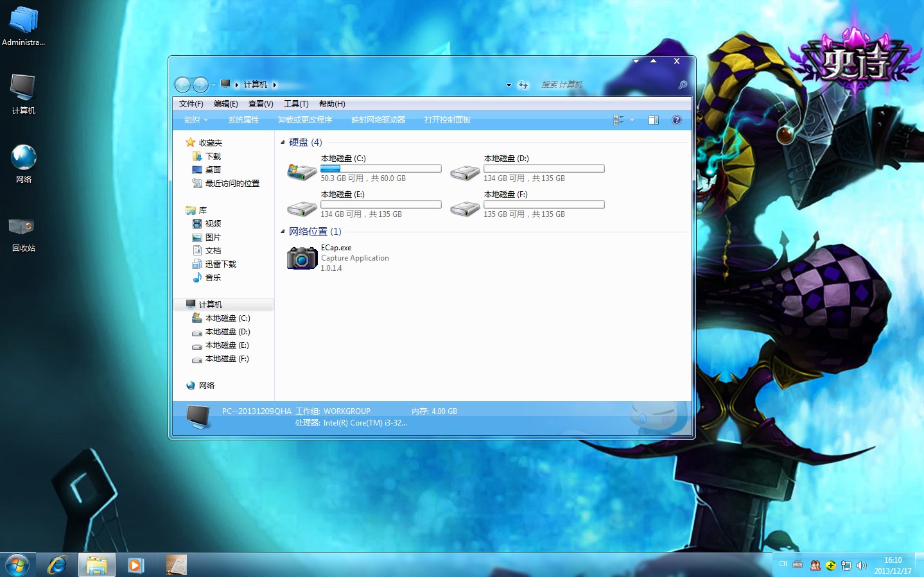Open the 文件(F) menu
924x577 pixels.
tap(191, 104)
